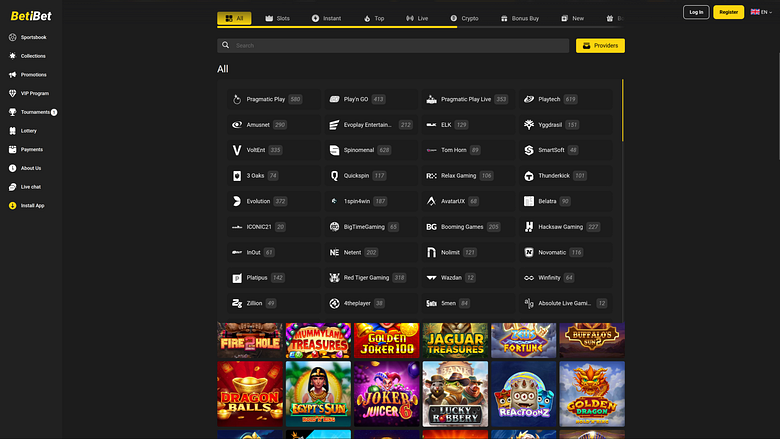Pick the Red Tiger Gaming provider
Image resolution: width=780 pixels, height=439 pixels.
pos(371,278)
